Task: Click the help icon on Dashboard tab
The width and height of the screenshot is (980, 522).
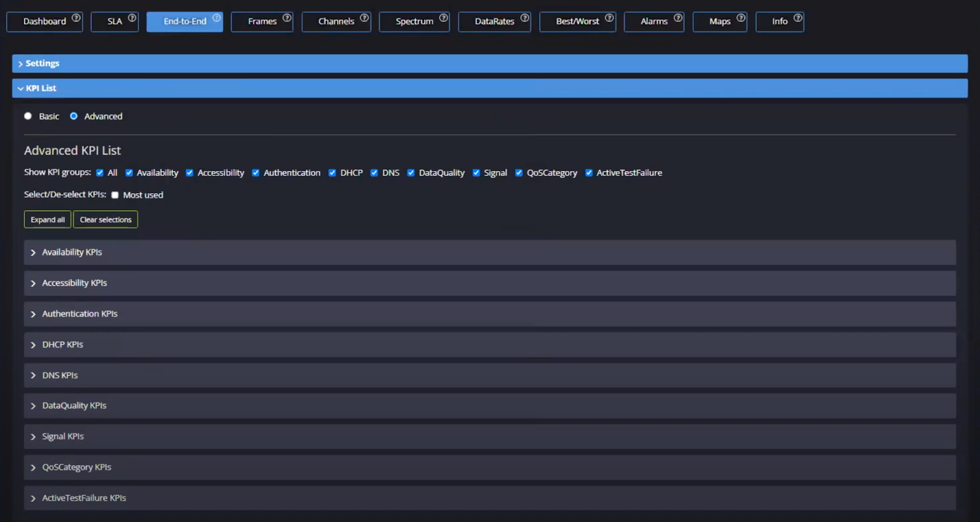Action: click(76, 18)
